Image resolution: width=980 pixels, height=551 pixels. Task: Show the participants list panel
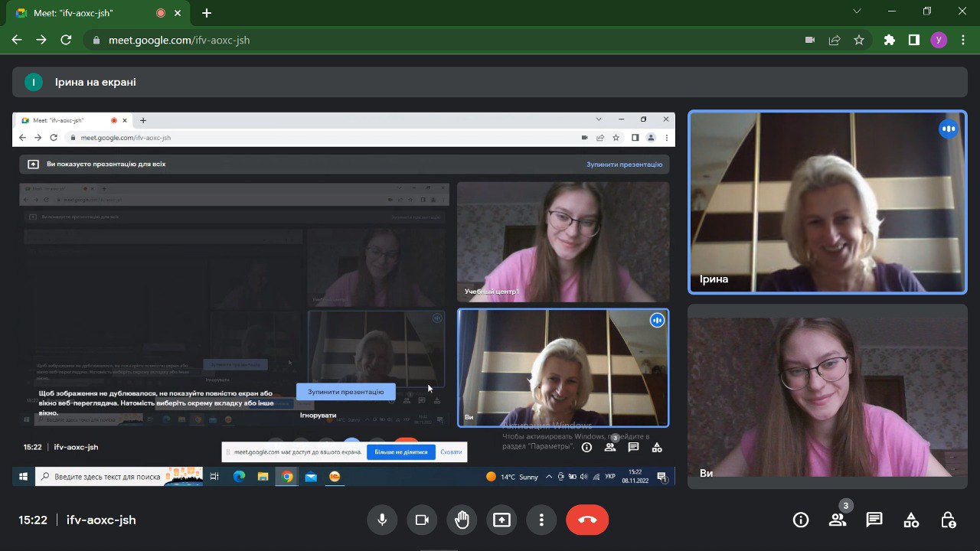[x=838, y=520]
